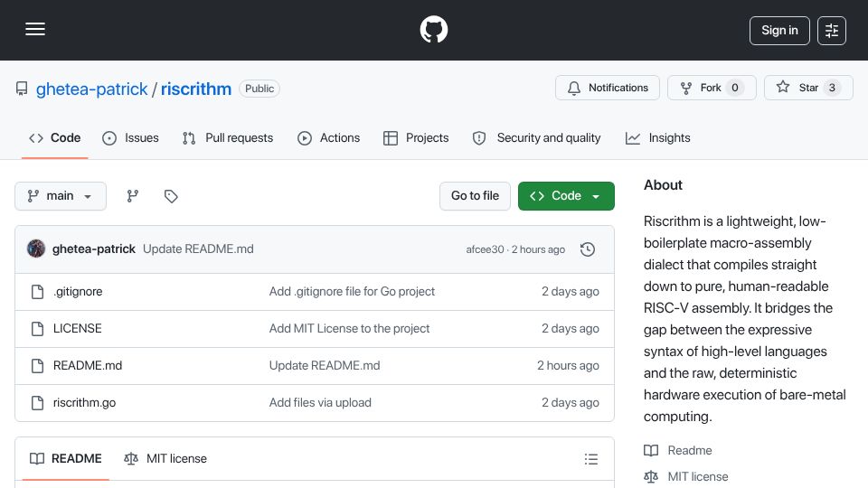This screenshot has height=488, width=868.
Task: Open README outline list icon
Action: coord(591,459)
